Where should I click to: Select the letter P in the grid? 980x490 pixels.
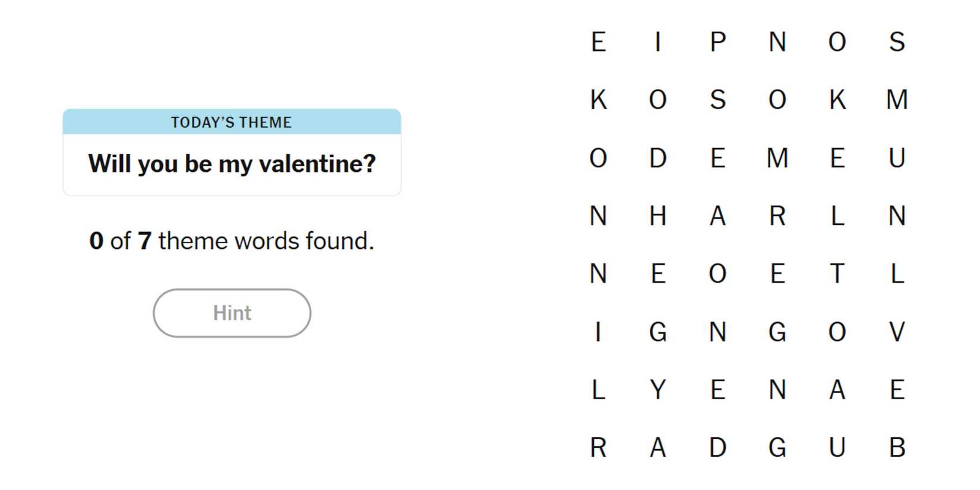717,42
